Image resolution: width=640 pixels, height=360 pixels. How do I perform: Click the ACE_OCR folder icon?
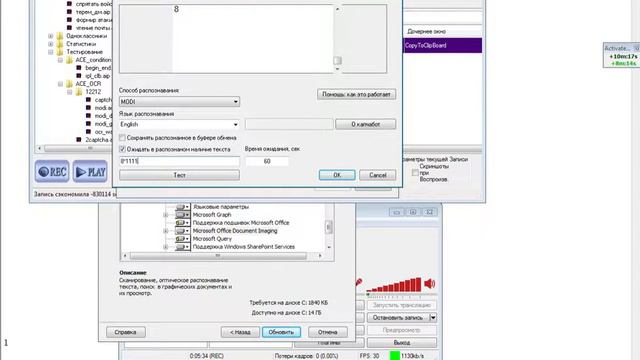[x=69, y=84]
